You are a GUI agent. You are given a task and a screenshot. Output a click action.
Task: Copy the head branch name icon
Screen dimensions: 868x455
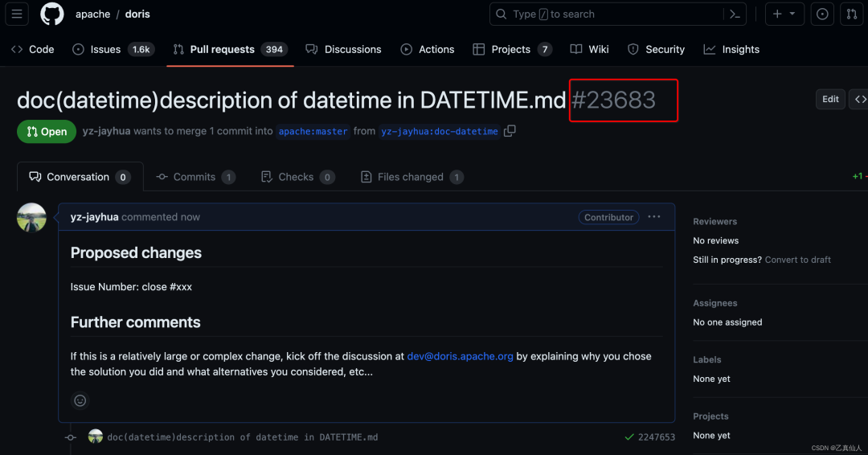(x=510, y=131)
